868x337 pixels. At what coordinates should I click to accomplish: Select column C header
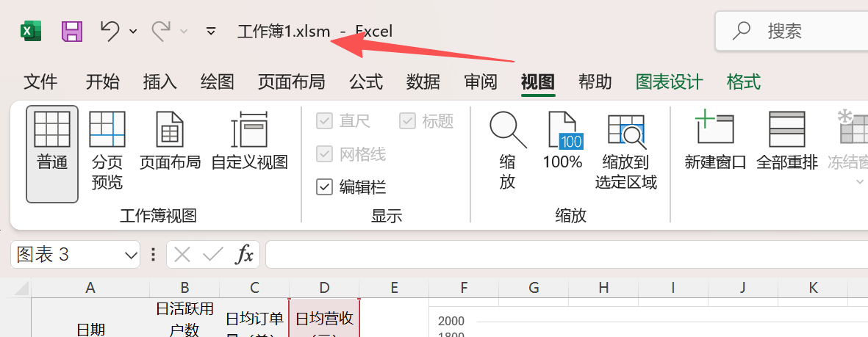click(x=254, y=287)
